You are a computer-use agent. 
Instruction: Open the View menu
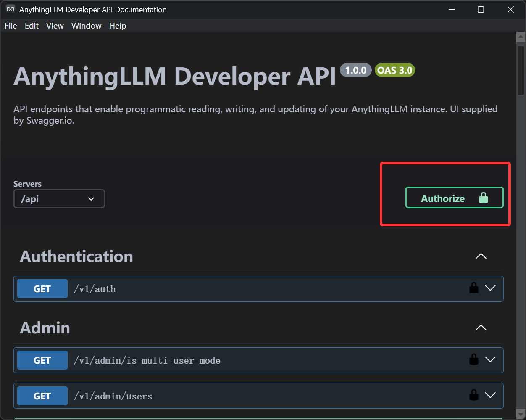55,26
